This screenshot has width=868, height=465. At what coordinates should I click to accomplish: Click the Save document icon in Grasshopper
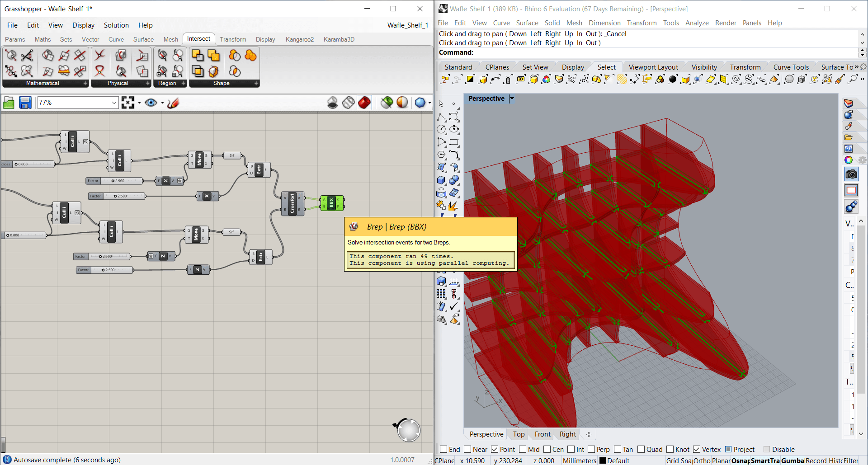(x=25, y=103)
